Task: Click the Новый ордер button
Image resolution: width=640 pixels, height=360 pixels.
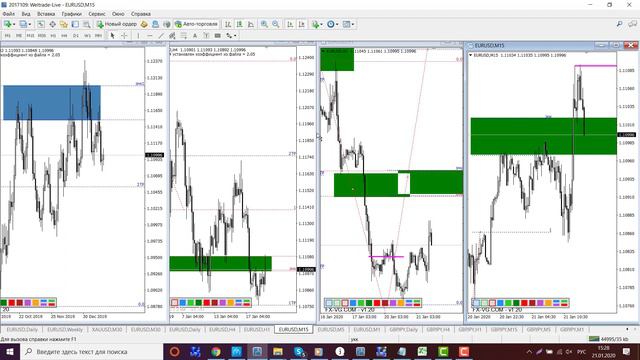Action: 117,24
